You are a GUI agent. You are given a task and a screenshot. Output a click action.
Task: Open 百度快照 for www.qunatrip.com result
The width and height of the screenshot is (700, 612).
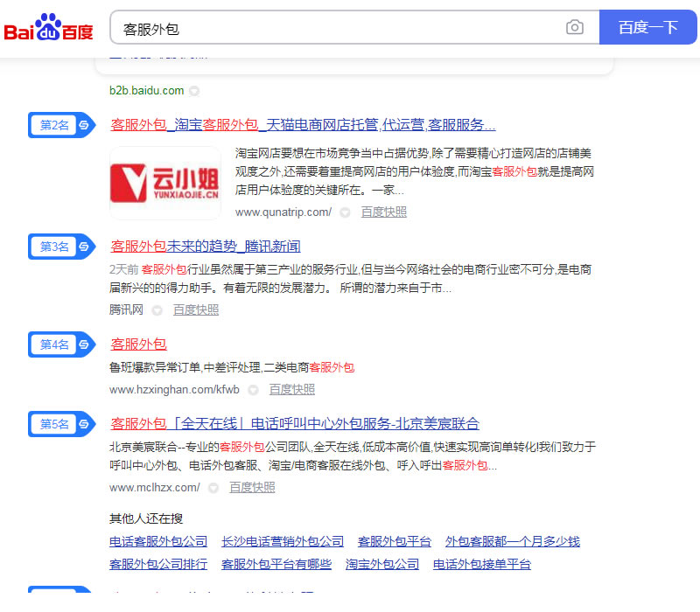[383, 212]
